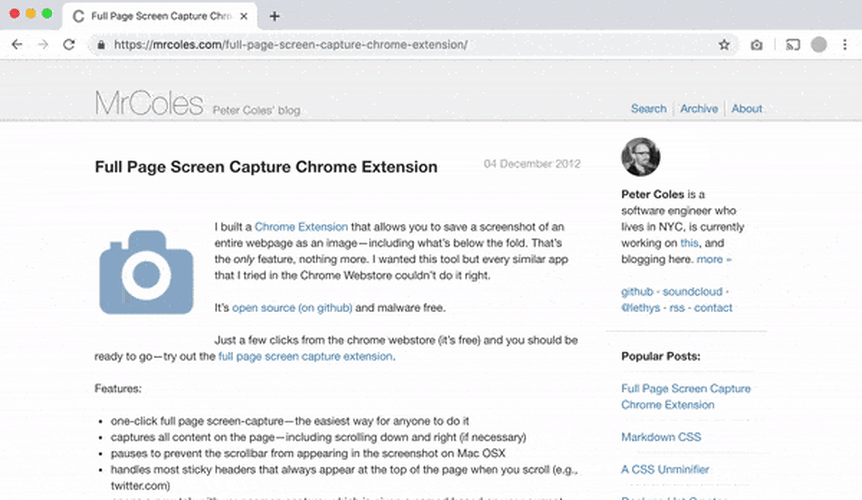Click the blue camera image in the article
Image resolution: width=862 pixels, height=500 pixels.
coord(146,273)
